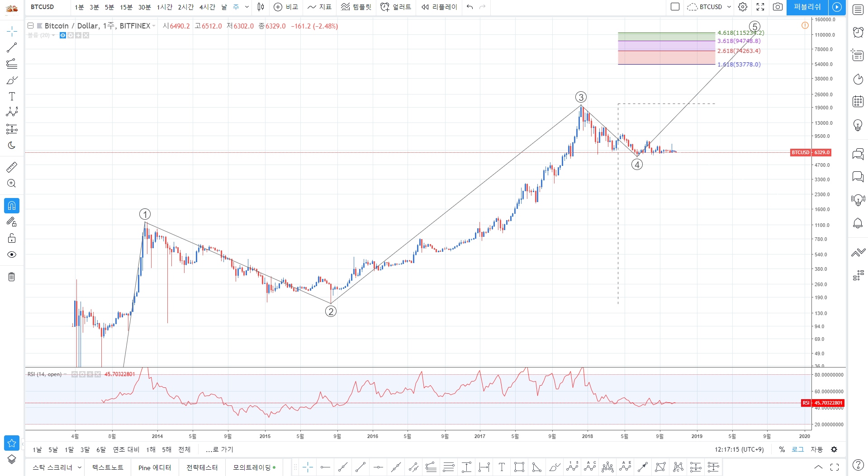Enter fullscreen mode
Image resolution: width=868 pixels, height=476 pixels.
pos(760,7)
